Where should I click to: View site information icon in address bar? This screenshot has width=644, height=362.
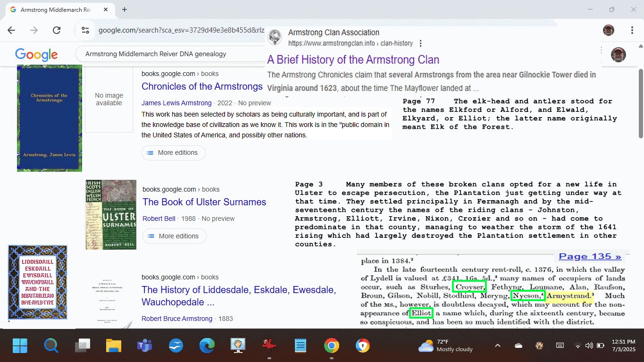click(x=85, y=30)
